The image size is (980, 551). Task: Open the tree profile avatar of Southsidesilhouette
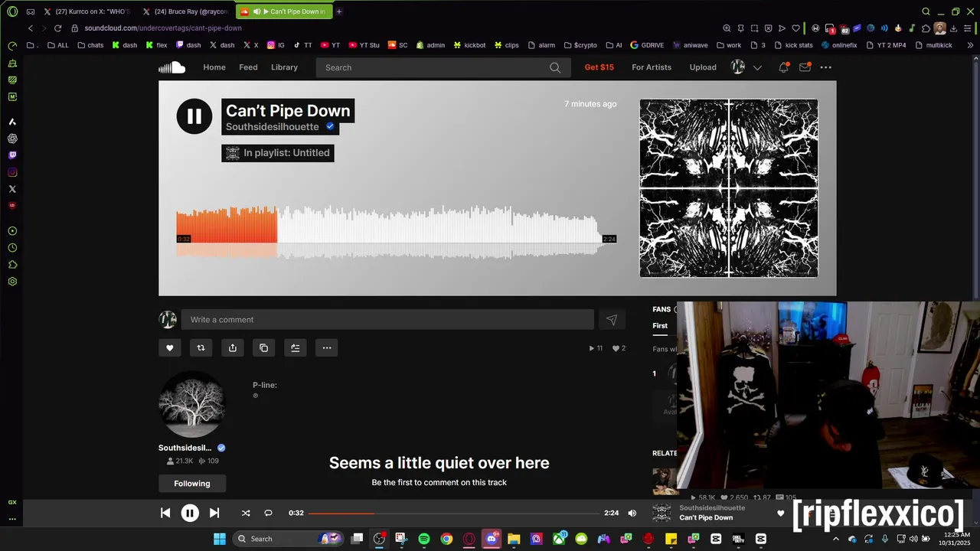192,405
